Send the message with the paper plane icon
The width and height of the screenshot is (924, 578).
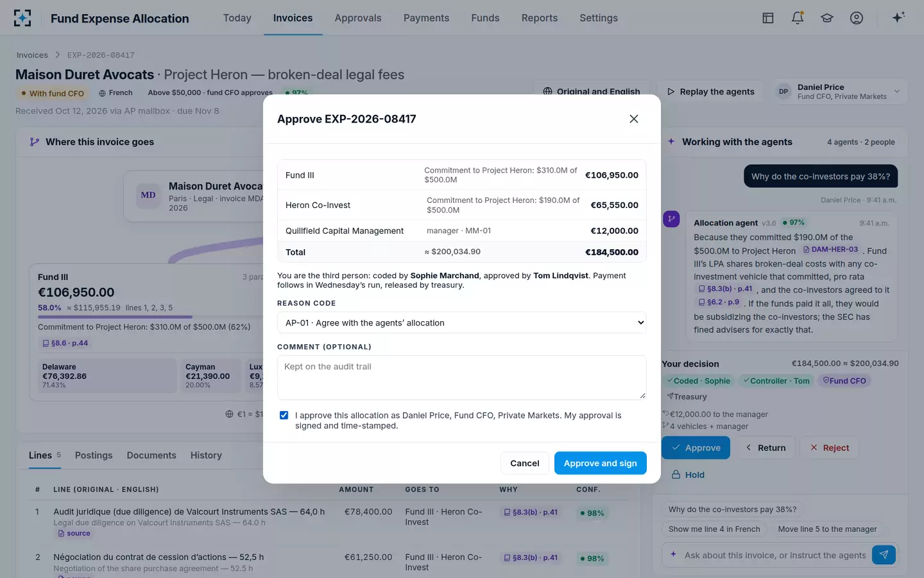click(884, 555)
